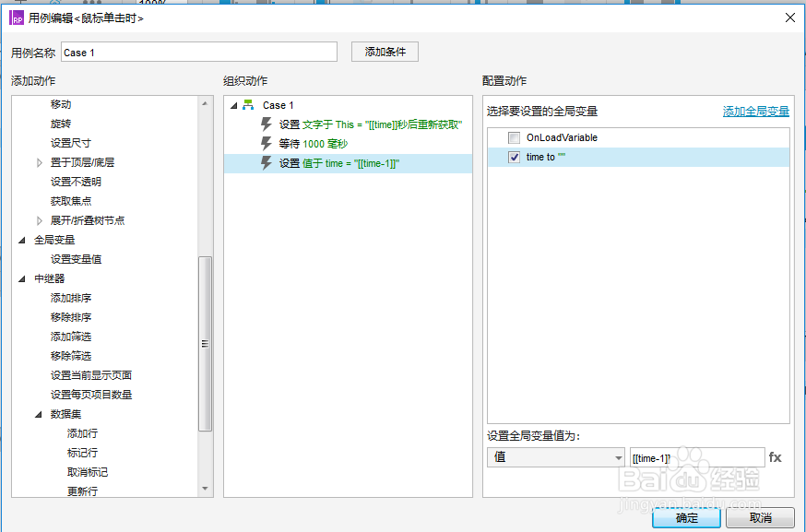
Task: Click the 取消 button
Action: click(x=760, y=517)
